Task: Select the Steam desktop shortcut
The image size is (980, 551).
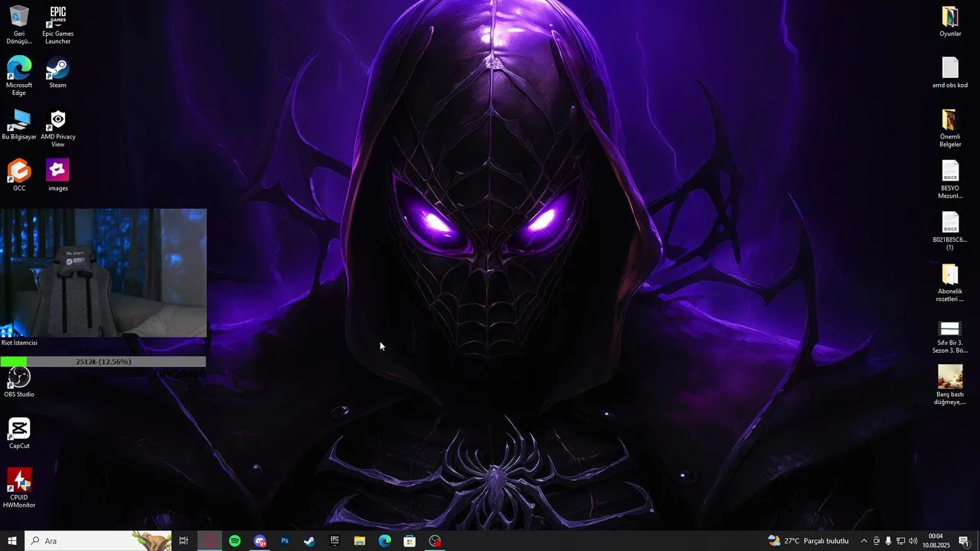Action: (57, 72)
